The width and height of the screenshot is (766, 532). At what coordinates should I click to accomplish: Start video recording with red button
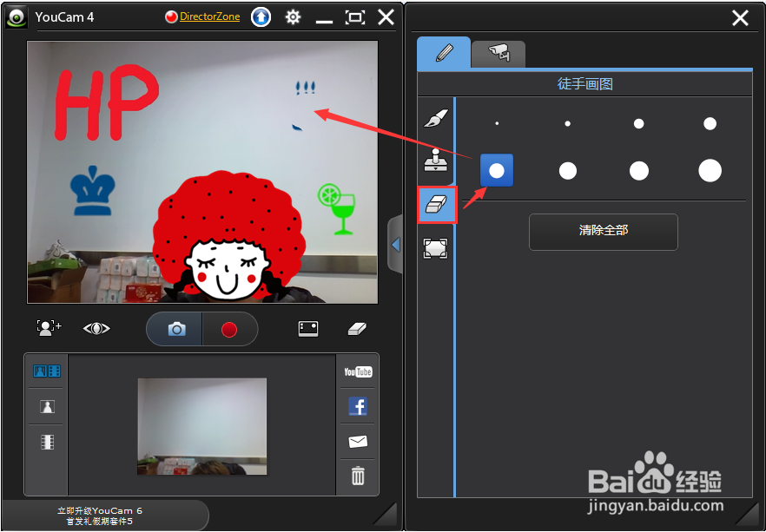tap(229, 330)
